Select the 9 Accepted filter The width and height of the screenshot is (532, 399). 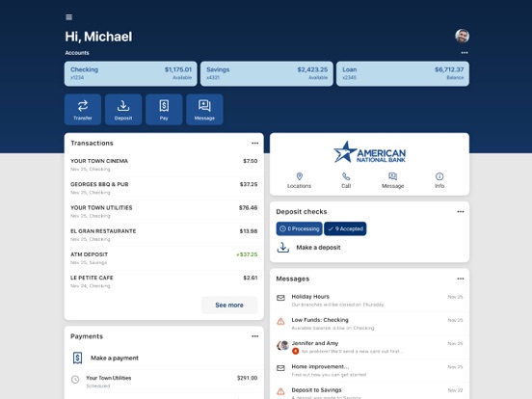[x=345, y=228]
